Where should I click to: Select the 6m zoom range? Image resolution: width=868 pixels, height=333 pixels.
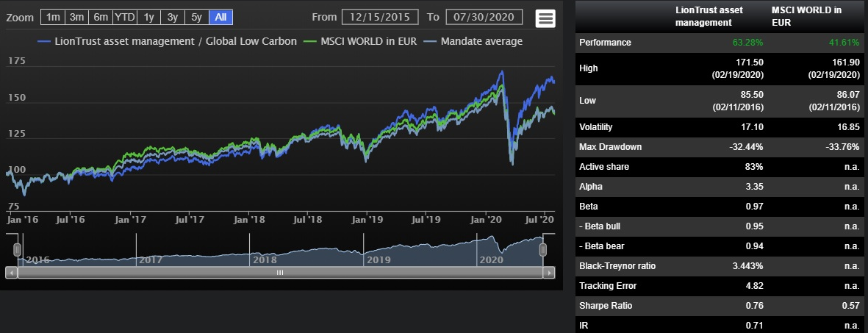(x=101, y=17)
